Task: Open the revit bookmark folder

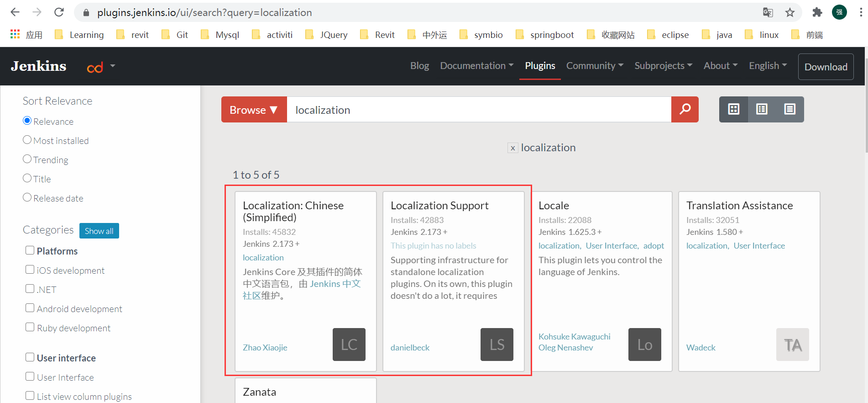Action: [132, 35]
